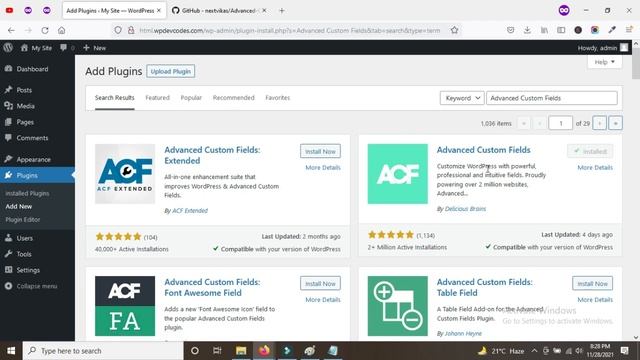This screenshot has height=360, width=640.
Task: Bookmark this page with the star
Action: tap(454, 30)
